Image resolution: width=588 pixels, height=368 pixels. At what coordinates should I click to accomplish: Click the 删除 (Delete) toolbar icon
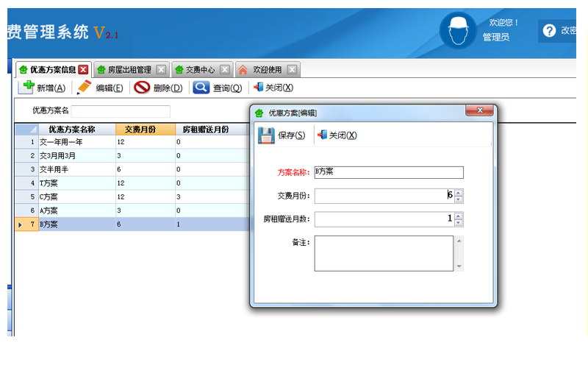click(142, 88)
